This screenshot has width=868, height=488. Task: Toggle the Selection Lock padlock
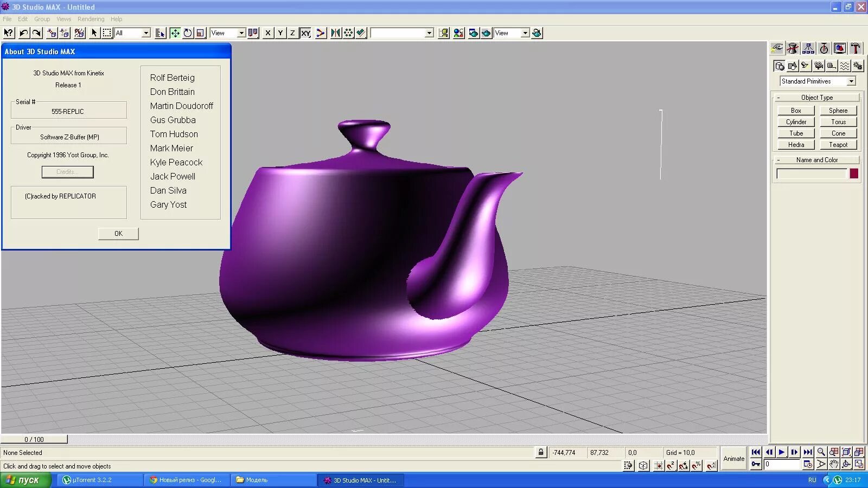click(541, 452)
